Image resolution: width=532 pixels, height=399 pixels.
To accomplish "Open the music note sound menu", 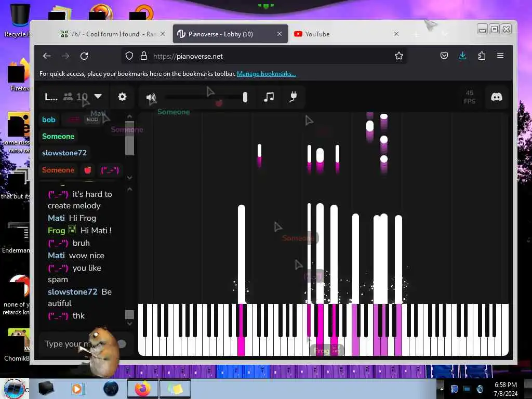I will (x=269, y=97).
